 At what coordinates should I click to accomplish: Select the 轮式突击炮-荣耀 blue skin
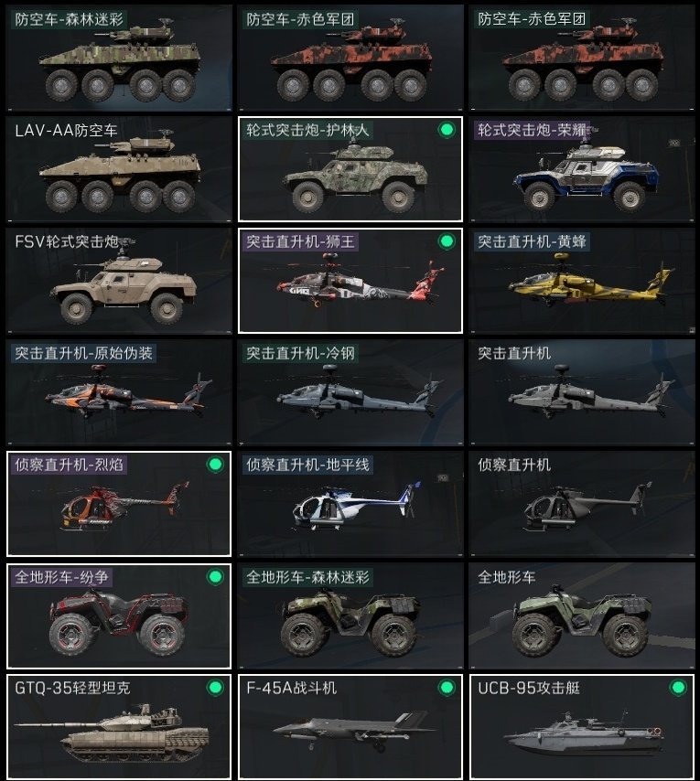point(582,169)
